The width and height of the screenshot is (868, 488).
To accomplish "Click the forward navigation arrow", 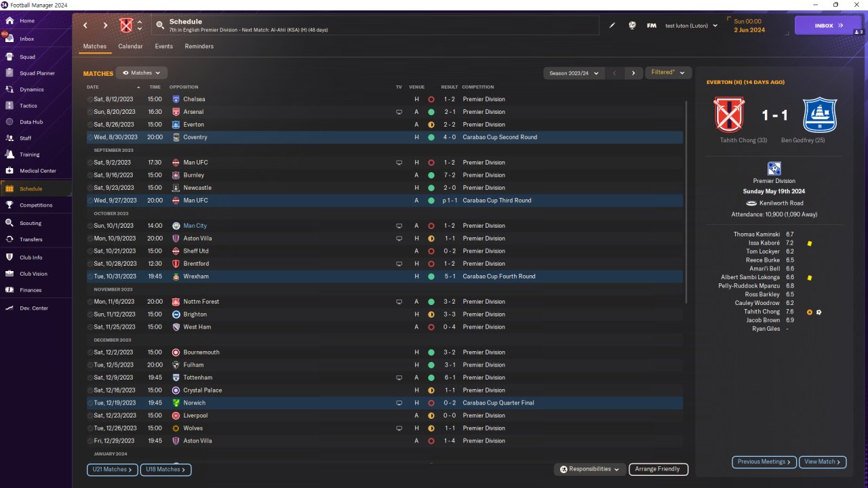I will pyautogui.click(x=105, y=26).
